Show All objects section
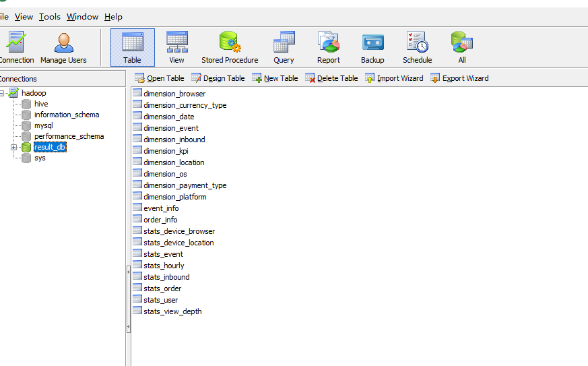Image resolution: width=588 pixels, height=366 pixels. [462, 48]
